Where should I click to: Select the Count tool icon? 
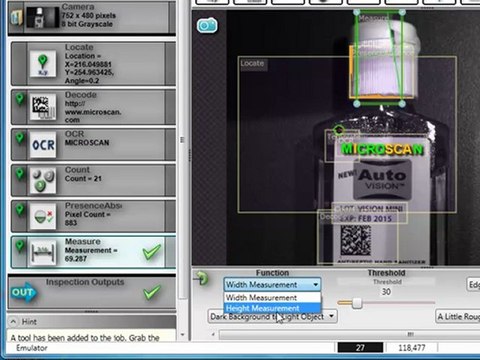[x=43, y=180]
